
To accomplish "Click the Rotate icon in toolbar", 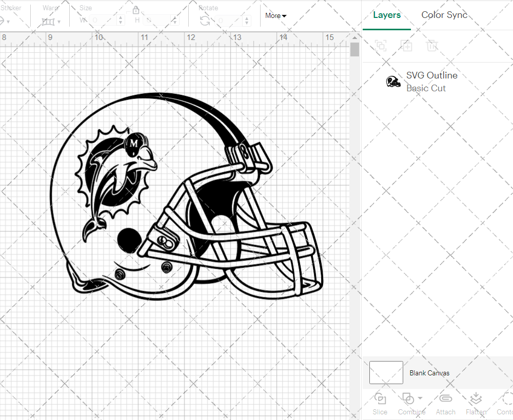I will coord(205,21).
